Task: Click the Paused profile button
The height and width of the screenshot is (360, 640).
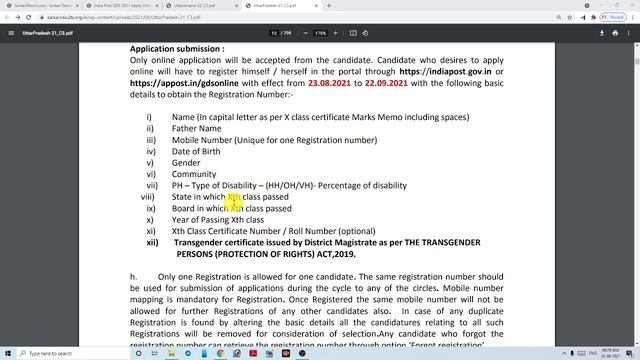Action: [613, 18]
